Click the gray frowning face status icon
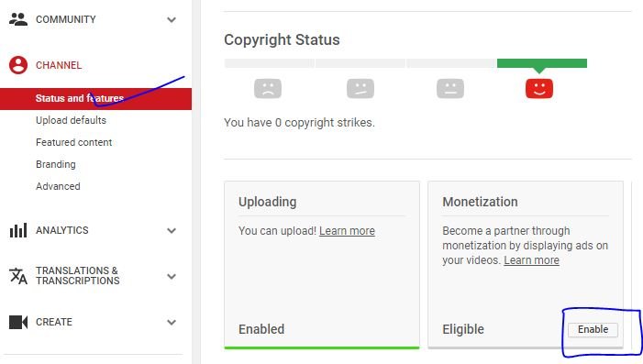 [x=268, y=88]
